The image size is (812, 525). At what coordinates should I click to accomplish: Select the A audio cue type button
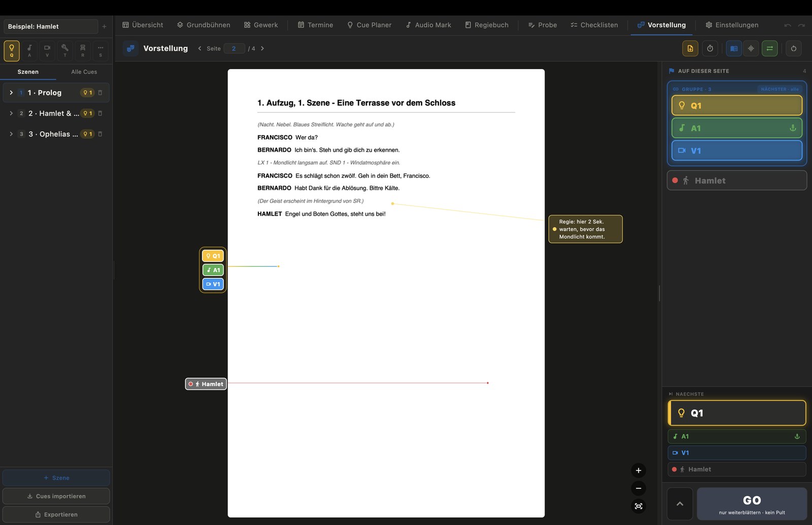(x=29, y=50)
